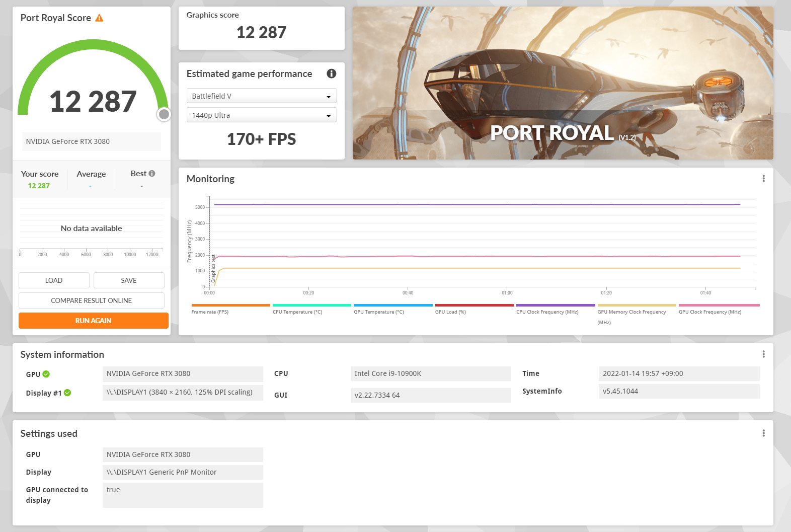Click COMPARE RESULT ONLINE button
This screenshot has height=532, width=791.
92,300
